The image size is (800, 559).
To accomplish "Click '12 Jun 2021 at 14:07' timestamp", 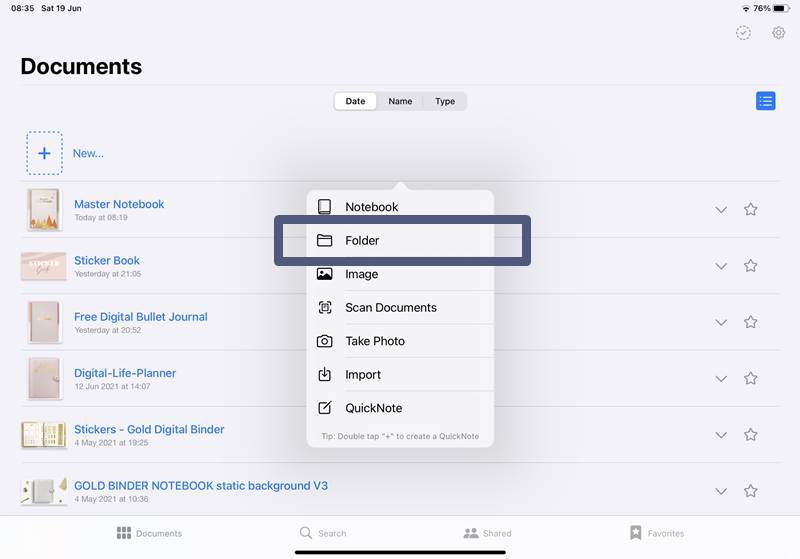I will 112,387.
